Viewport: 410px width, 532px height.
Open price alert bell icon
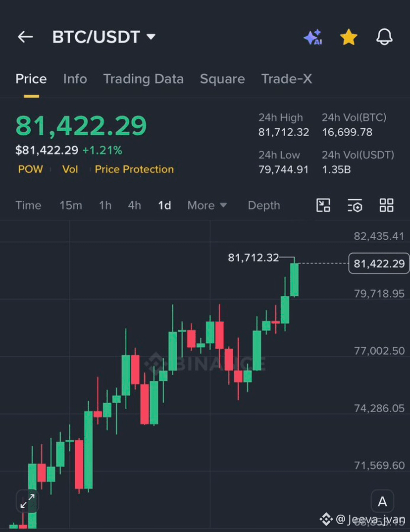pos(384,37)
